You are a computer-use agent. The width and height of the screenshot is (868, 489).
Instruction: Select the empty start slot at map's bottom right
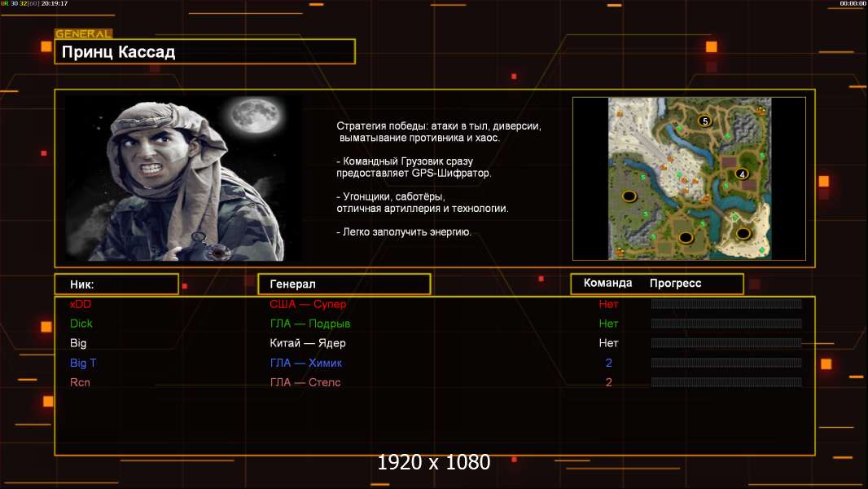743,234
